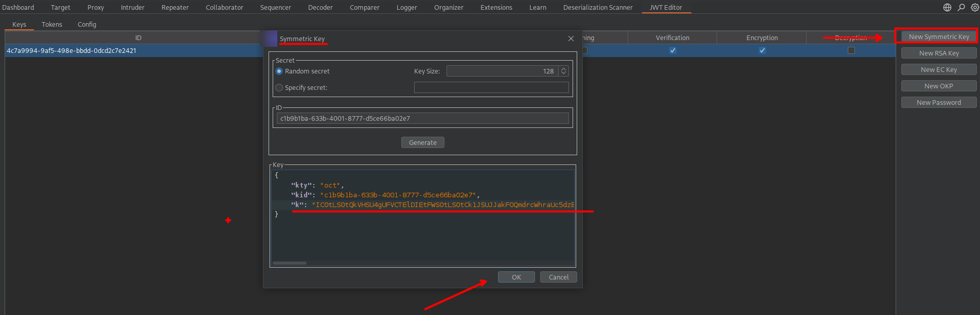Click the New RSA Key button
This screenshot has height=315, width=980.
[938, 53]
